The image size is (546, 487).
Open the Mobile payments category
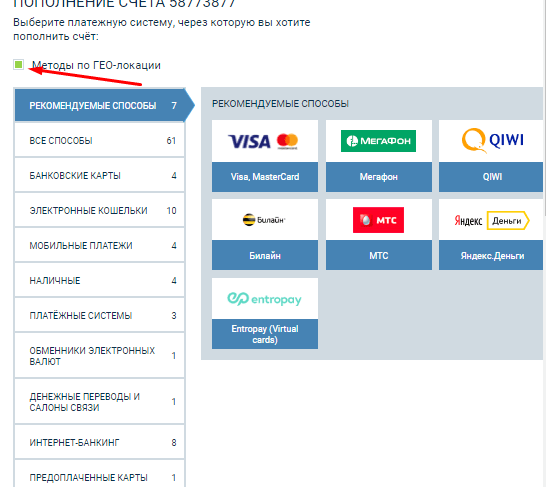click(x=100, y=245)
